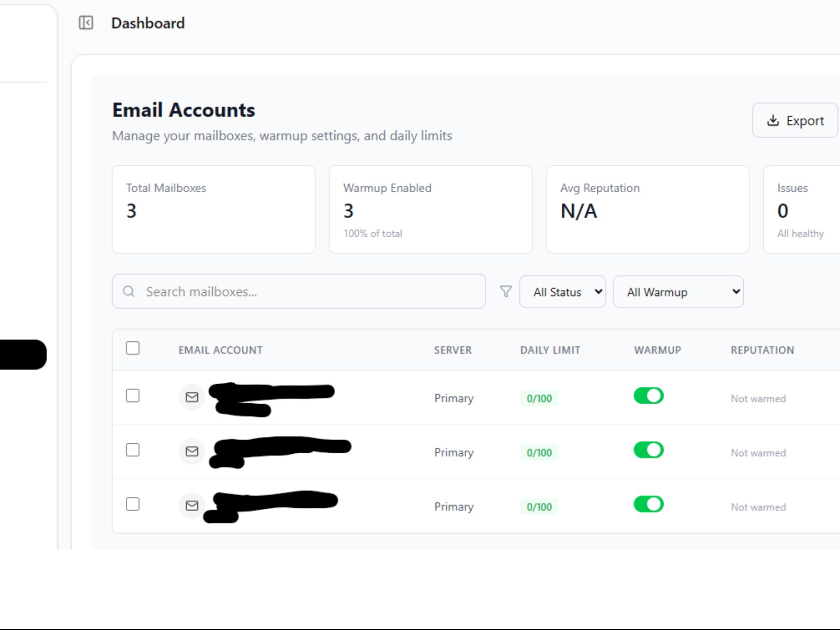This screenshot has height=630, width=840.
Task: Disable warmup for the third email account
Action: [648, 504]
